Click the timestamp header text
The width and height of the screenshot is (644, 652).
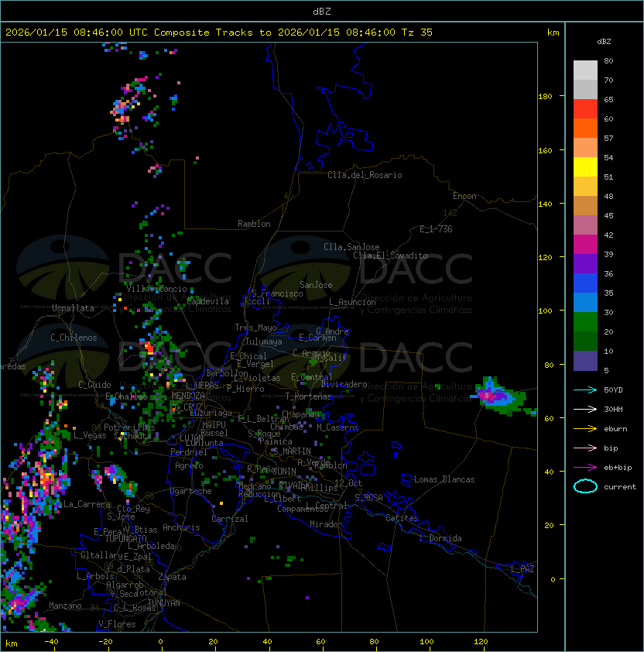pyautogui.click(x=219, y=33)
